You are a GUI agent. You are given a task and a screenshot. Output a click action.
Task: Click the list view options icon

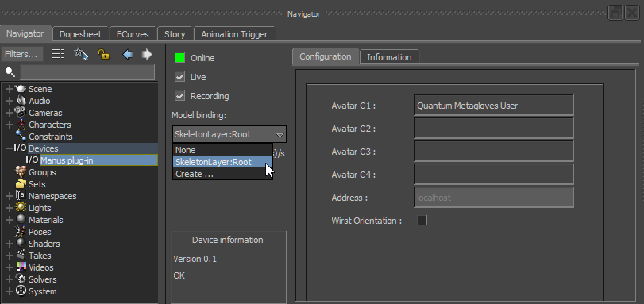click(x=58, y=54)
